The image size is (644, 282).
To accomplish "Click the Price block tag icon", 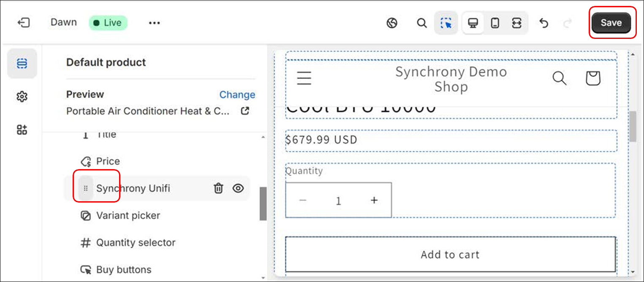I will (86, 161).
